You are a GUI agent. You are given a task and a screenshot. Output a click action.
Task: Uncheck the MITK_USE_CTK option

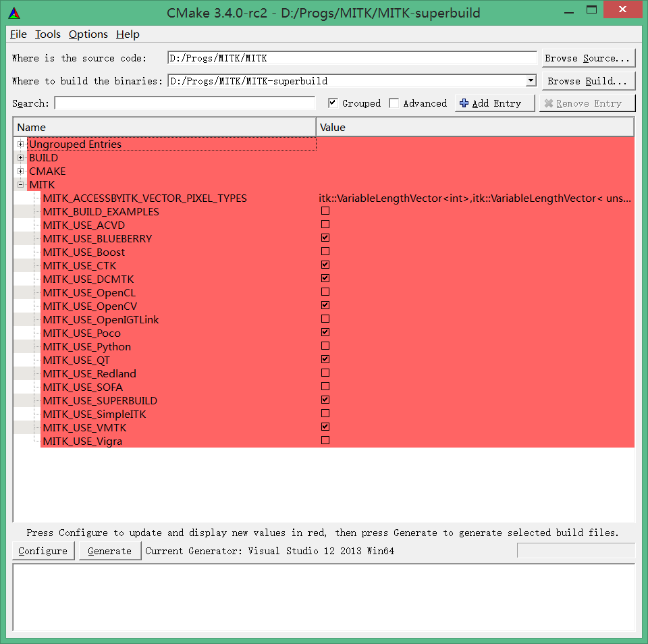pyautogui.click(x=325, y=265)
